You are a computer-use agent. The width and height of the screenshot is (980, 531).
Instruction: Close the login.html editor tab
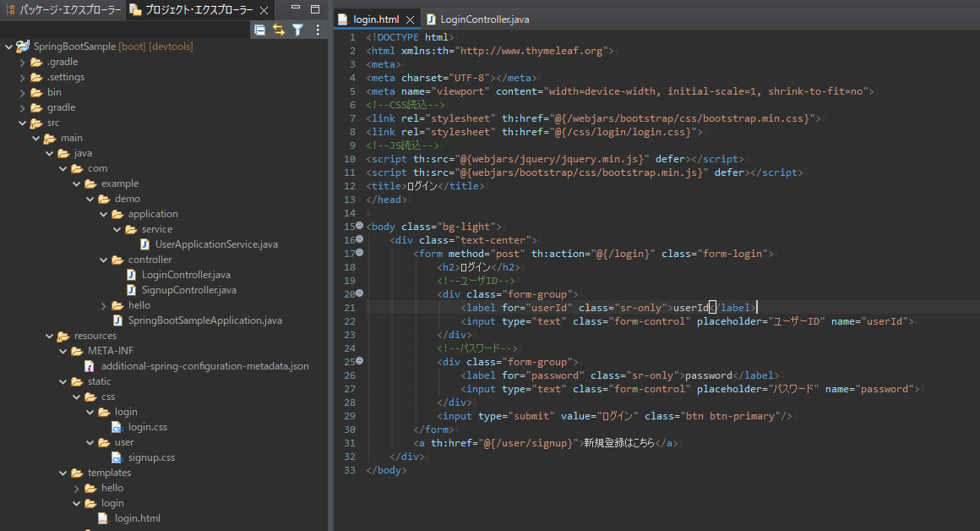[410, 19]
